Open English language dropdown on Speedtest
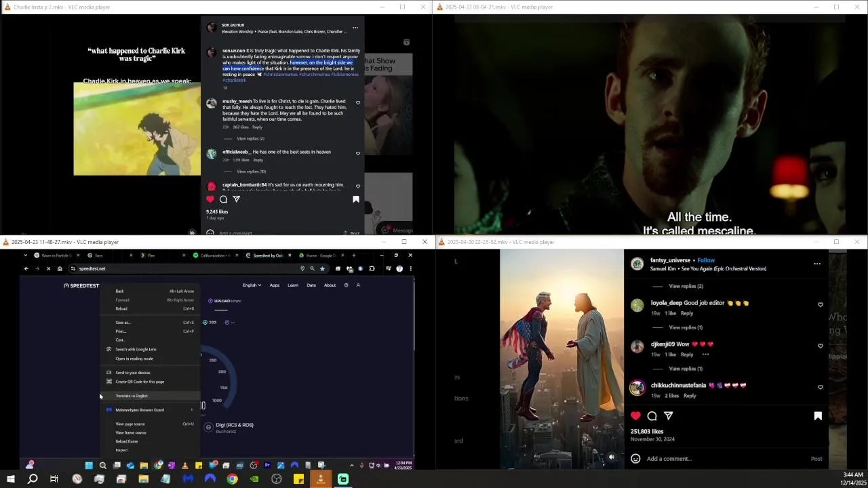 tap(252, 285)
